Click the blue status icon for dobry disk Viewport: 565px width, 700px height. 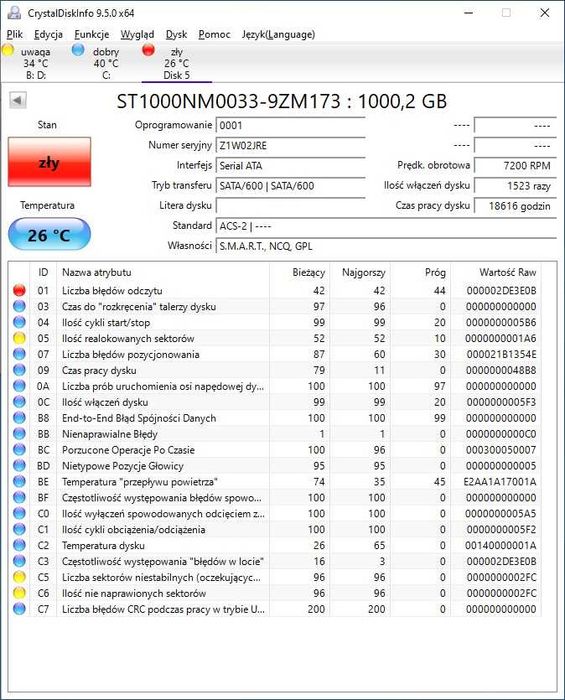pyautogui.click(x=78, y=50)
